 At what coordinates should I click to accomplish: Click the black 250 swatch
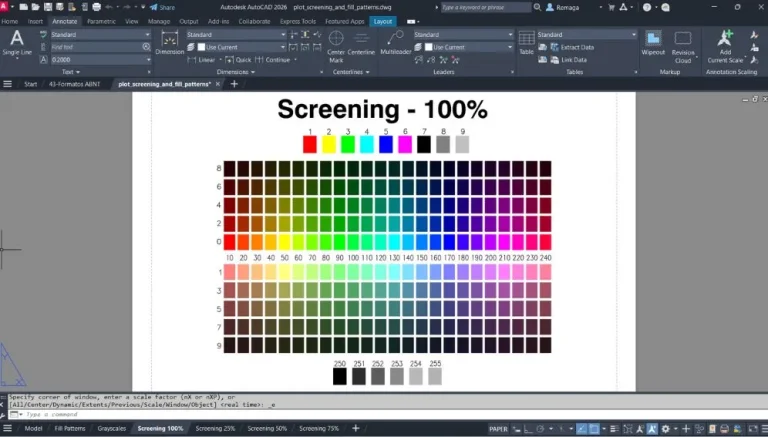tap(339, 376)
